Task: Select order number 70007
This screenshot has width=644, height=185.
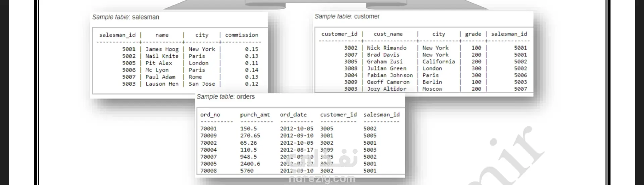Action: [x=208, y=157]
